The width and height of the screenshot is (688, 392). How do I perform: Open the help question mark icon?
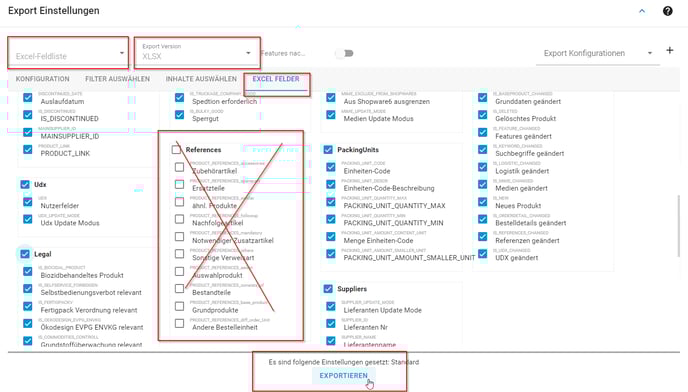[667, 11]
